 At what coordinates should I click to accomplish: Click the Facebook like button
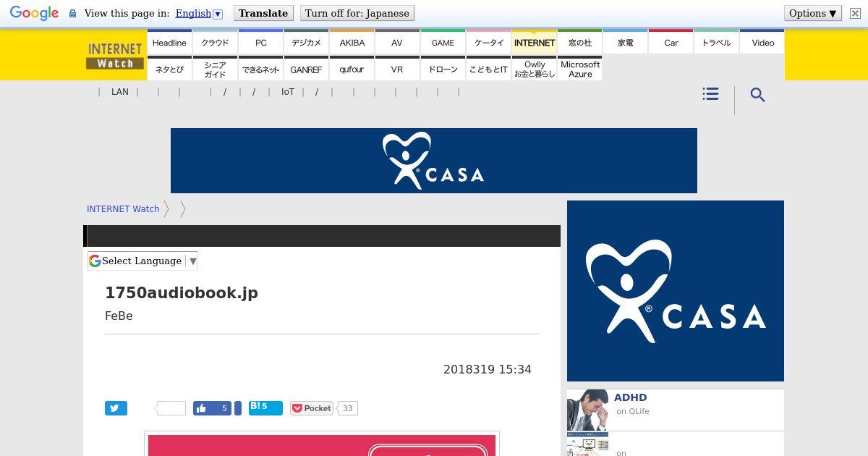tap(212, 408)
